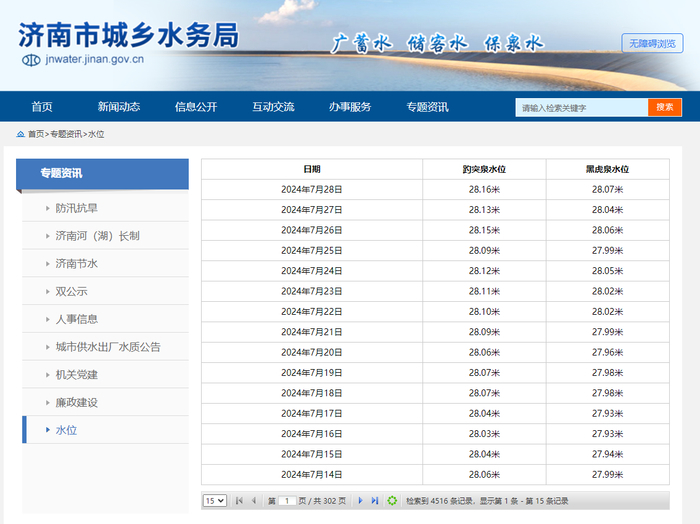Click the water bureau logo emblem
The width and height of the screenshot is (700, 524).
coord(30,59)
